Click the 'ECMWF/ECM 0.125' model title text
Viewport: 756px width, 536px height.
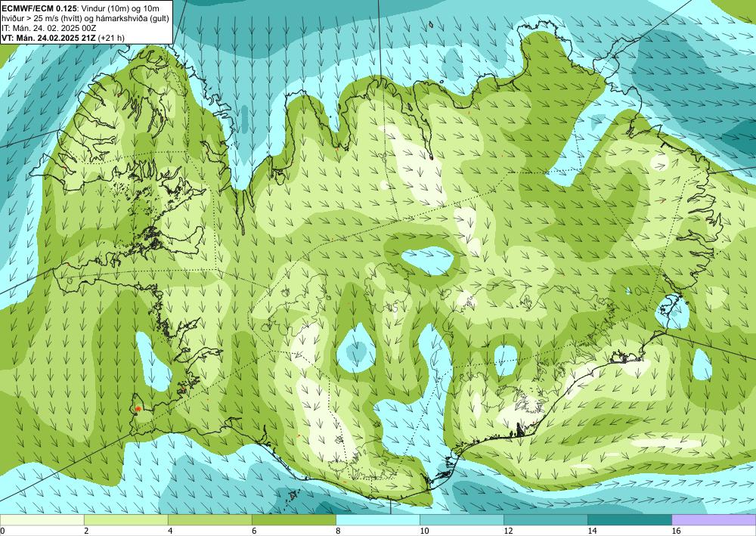[39, 8]
